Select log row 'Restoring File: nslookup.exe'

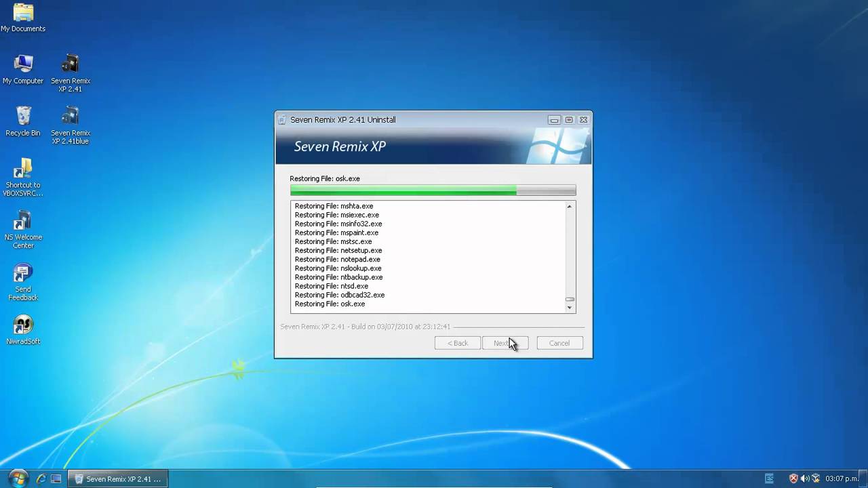[338, 268]
